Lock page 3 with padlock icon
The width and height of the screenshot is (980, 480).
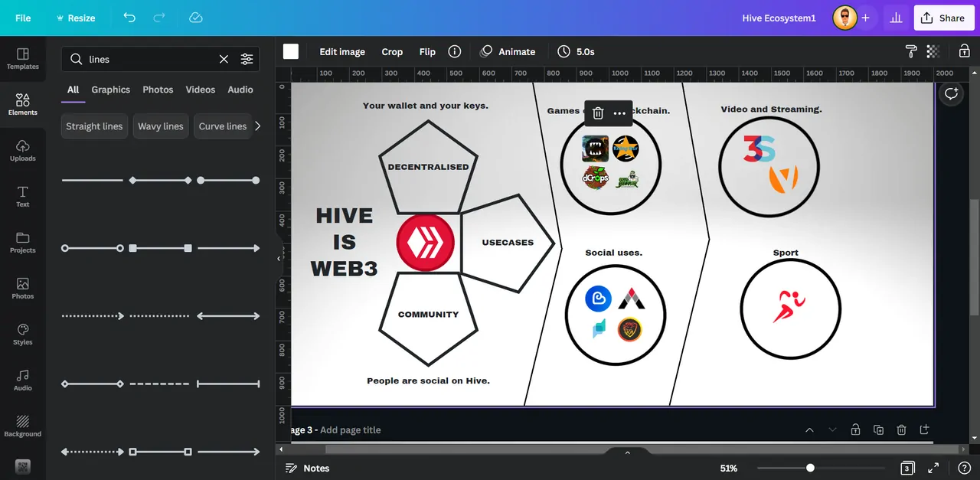[855, 430]
